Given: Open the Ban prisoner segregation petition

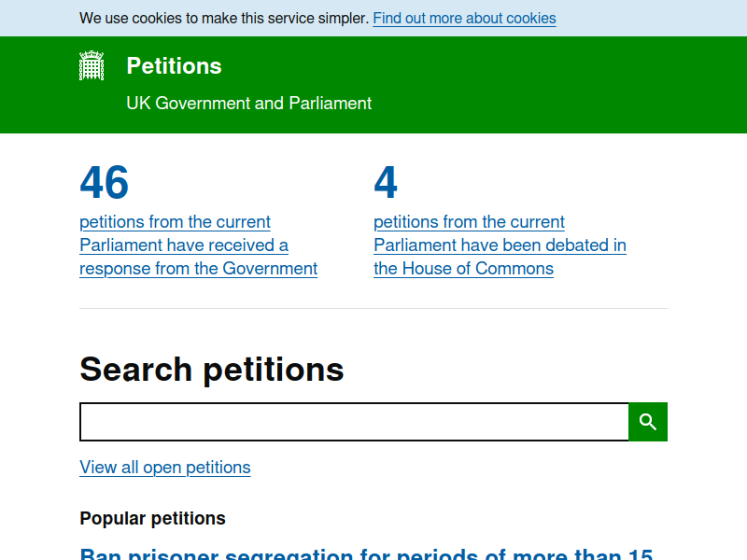Looking at the screenshot, I should (366, 554).
